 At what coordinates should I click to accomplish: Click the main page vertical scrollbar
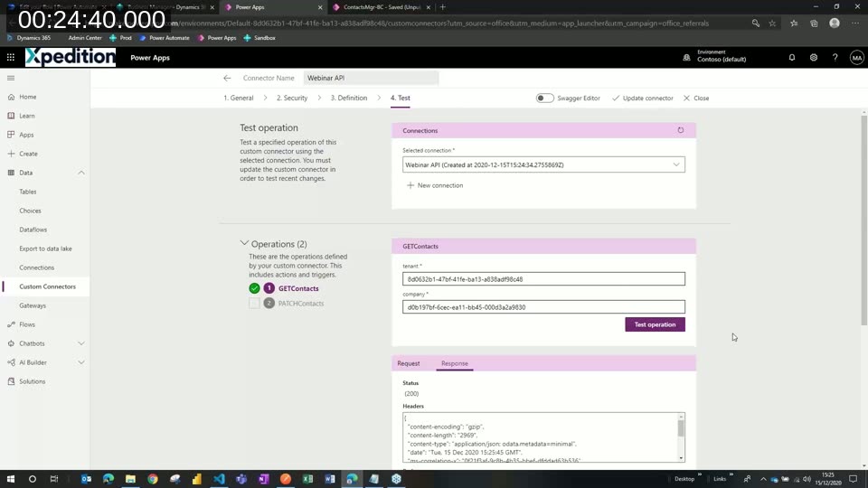(x=863, y=221)
